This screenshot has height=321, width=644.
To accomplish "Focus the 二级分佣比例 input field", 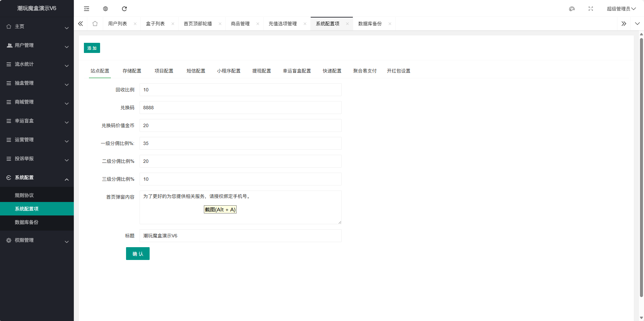I will point(241,161).
